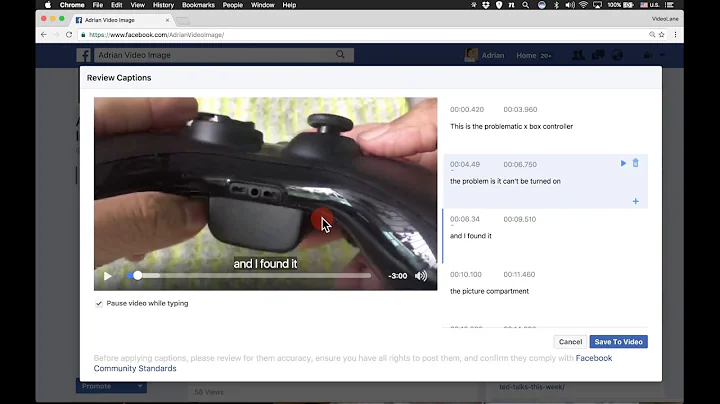
Task: Select start time 00:00.420
Action: [x=467, y=109]
